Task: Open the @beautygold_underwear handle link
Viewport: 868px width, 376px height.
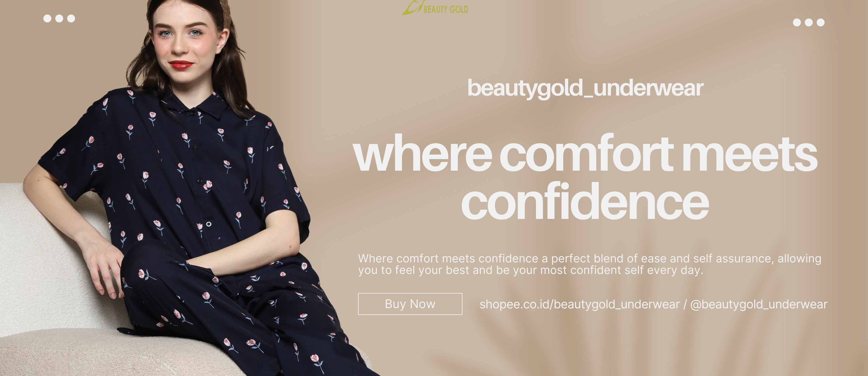Action: point(759,305)
